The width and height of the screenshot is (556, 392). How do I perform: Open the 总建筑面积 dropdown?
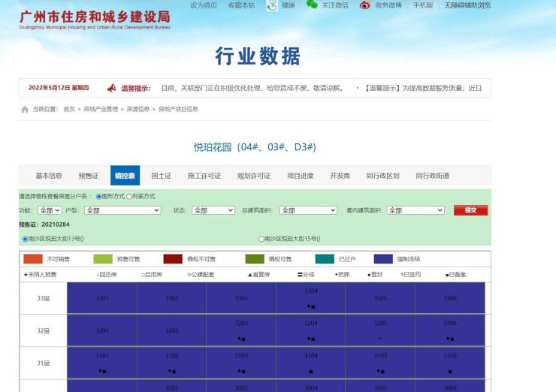[308, 210]
